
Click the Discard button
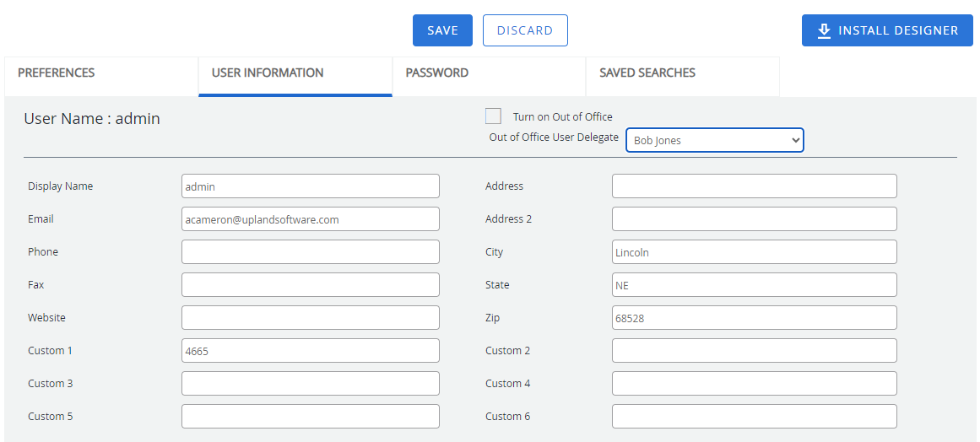(524, 30)
